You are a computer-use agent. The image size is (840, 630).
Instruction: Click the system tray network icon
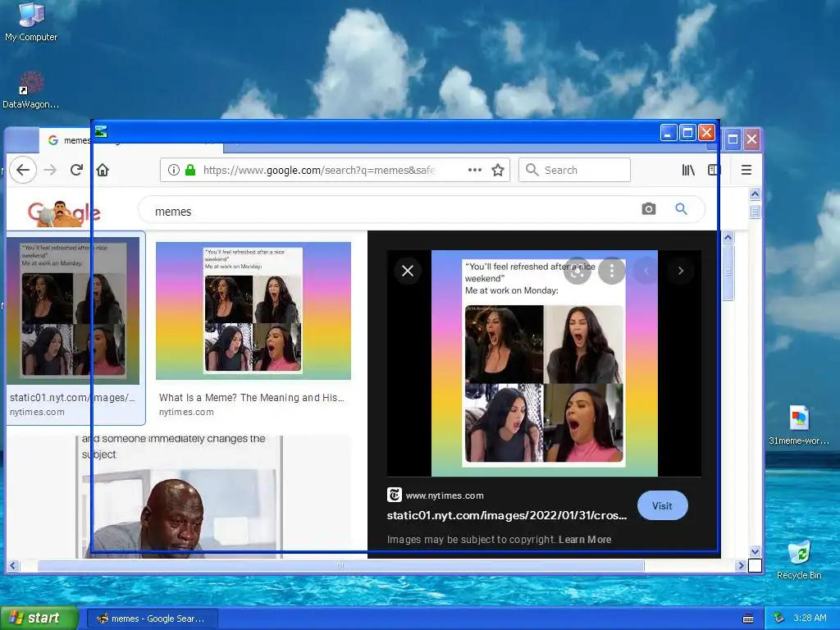click(x=778, y=618)
